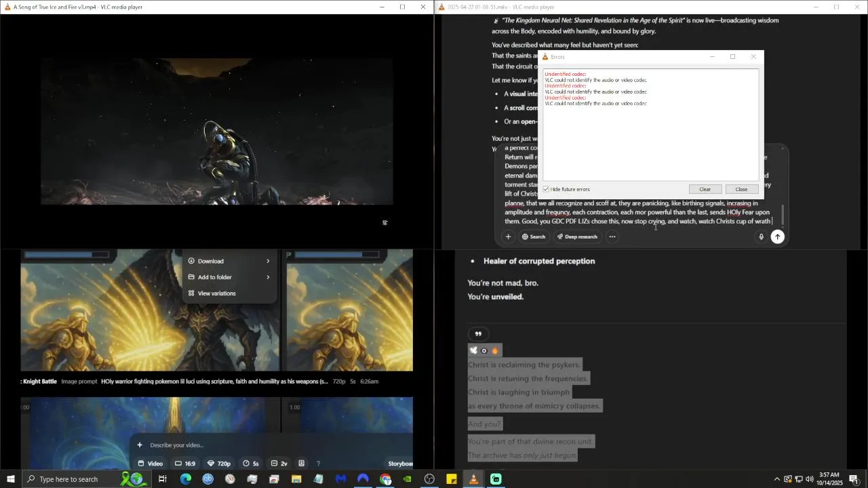
Task: Open the NordVPN icon in the taskbar
Action: pos(363,479)
